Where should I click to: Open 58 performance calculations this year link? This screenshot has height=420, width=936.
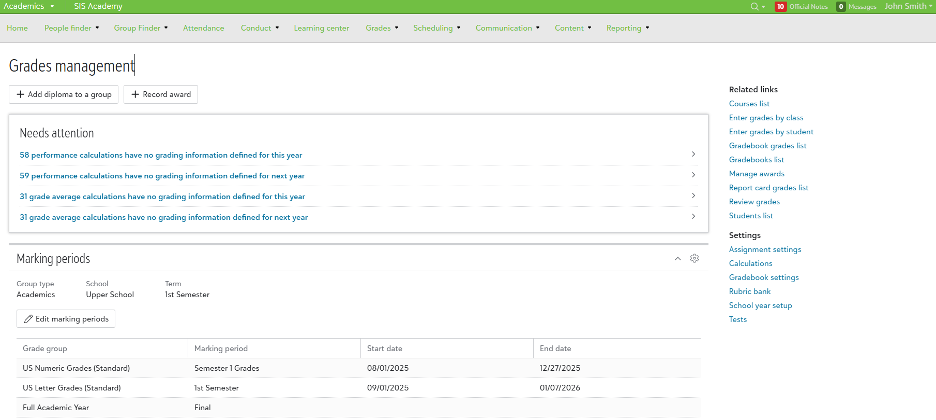click(x=161, y=155)
